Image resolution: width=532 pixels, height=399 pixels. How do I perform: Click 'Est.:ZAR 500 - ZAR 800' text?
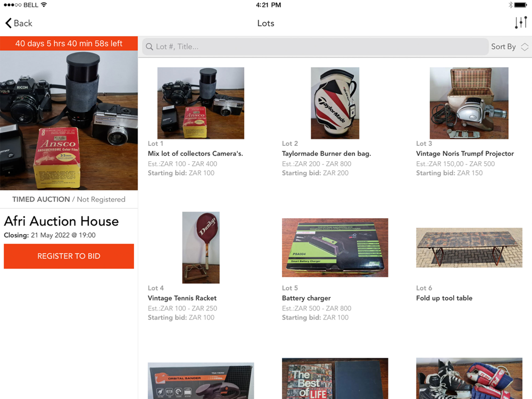coord(317,309)
